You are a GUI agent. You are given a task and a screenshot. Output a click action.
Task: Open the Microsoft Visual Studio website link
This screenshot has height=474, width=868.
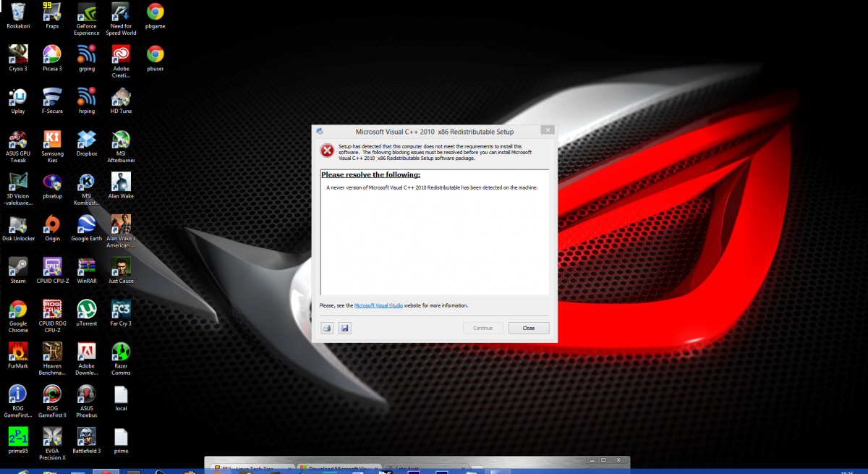379,305
